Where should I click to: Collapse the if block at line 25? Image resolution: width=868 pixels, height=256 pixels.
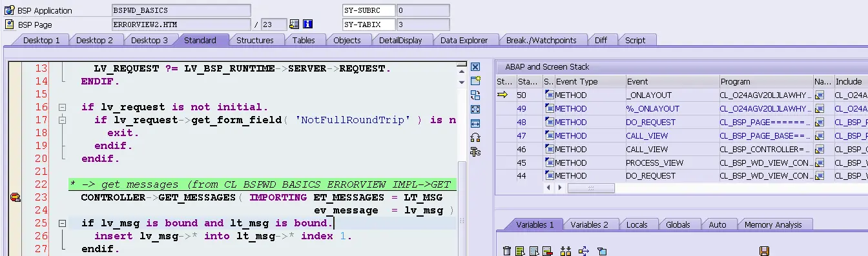[x=63, y=223]
